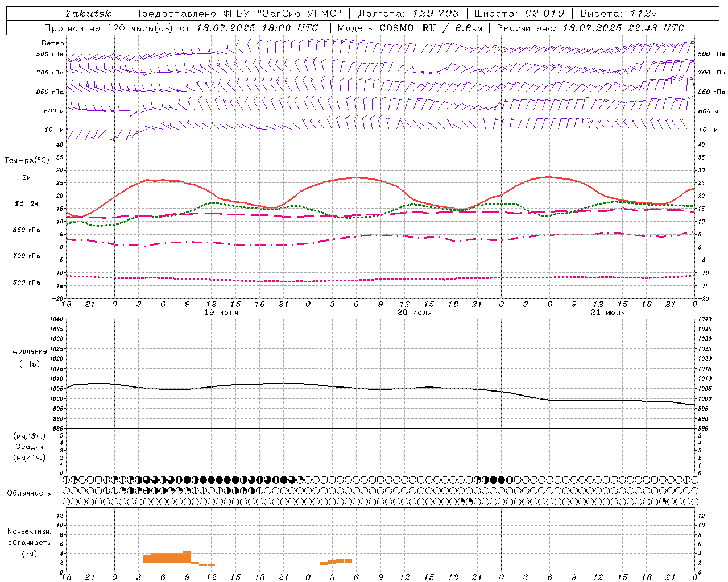Click the 10 м wind level label on the left
Viewport: 728px width, 582px height.
pos(54,130)
